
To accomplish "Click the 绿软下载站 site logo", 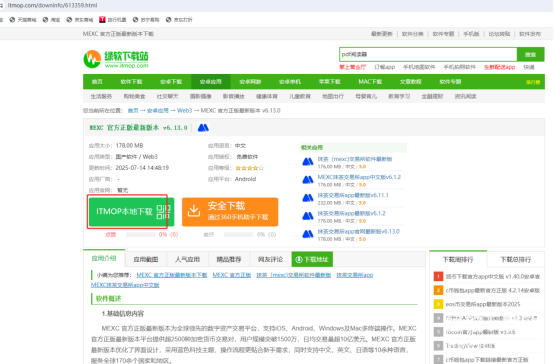I will (116, 59).
